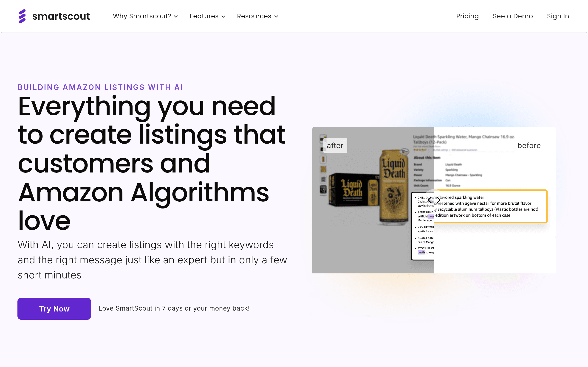Click the chevron next to Resources
This screenshot has height=367, width=588.
click(276, 17)
